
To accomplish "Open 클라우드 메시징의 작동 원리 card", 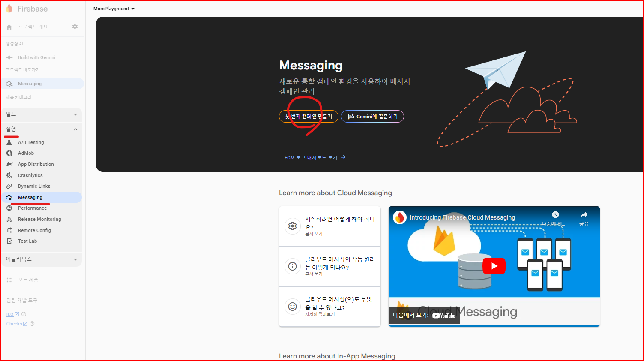I will point(329,267).
